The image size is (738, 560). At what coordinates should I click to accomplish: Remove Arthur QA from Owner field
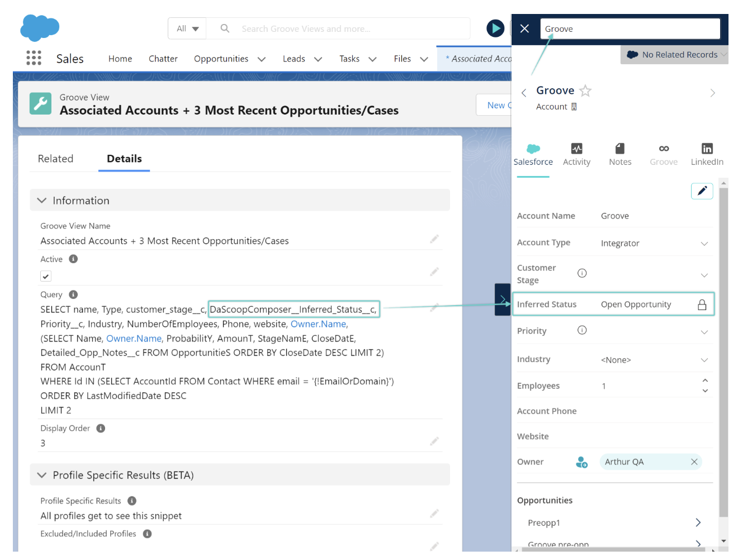click(x=694, y=462)
